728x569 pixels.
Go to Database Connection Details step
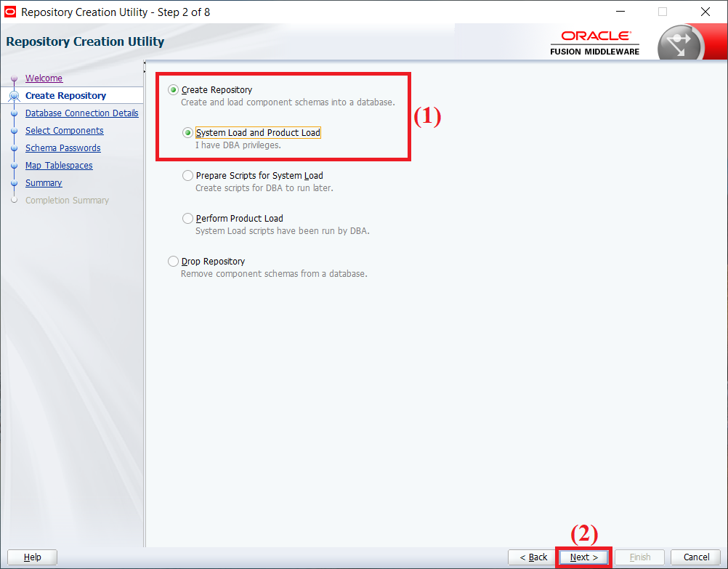81,113
